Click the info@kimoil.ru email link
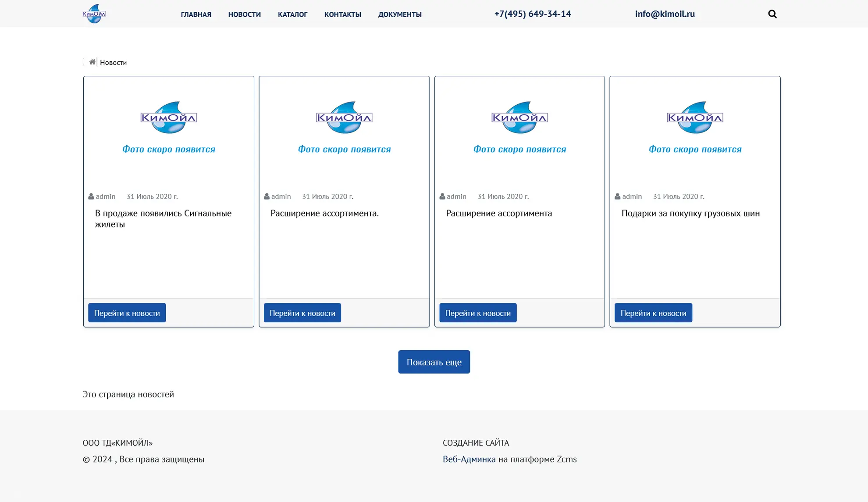Image resolution: width=868 pixels, height=502 pixels. [x=665, y=14]
